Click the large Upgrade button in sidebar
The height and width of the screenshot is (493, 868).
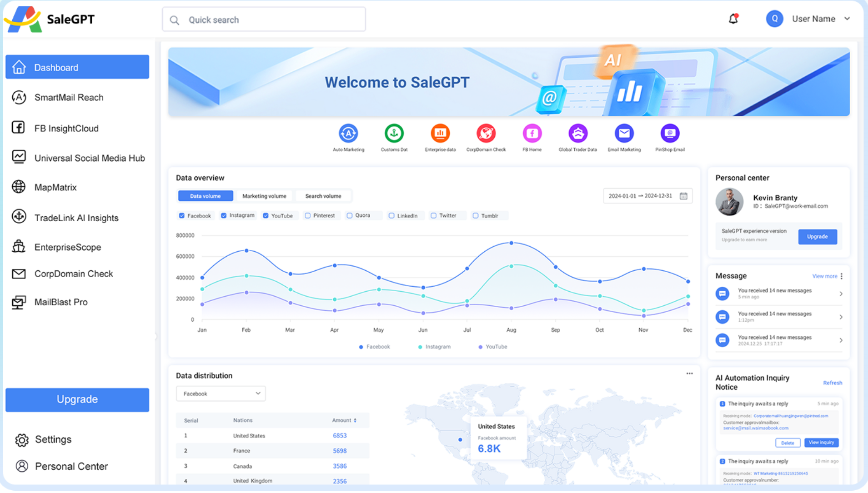point(77,399)
